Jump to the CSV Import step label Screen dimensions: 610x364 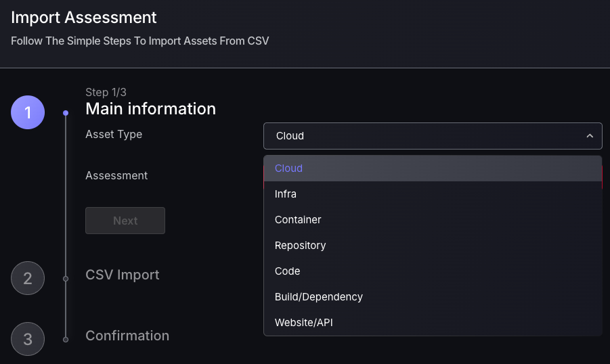point(123,275)
